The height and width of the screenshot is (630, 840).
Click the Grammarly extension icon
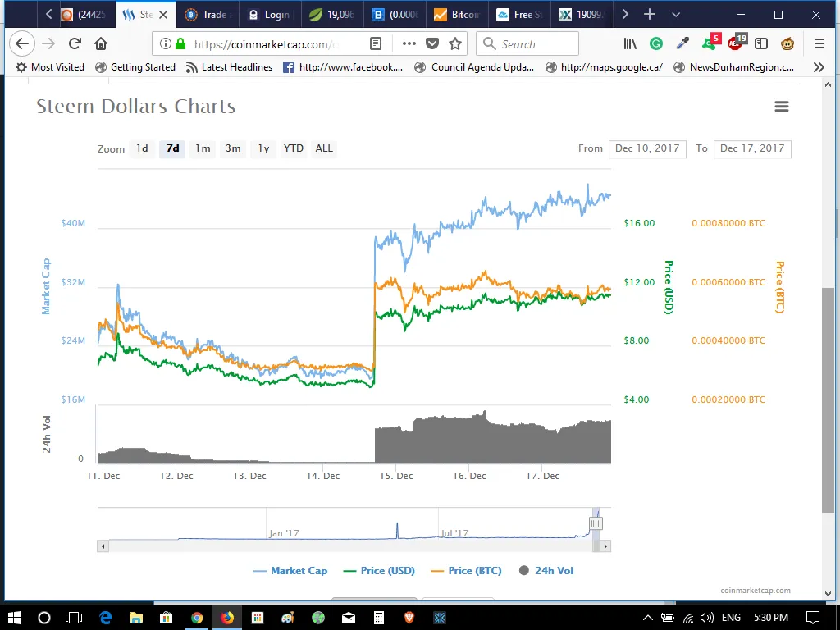tap(655, 43)
